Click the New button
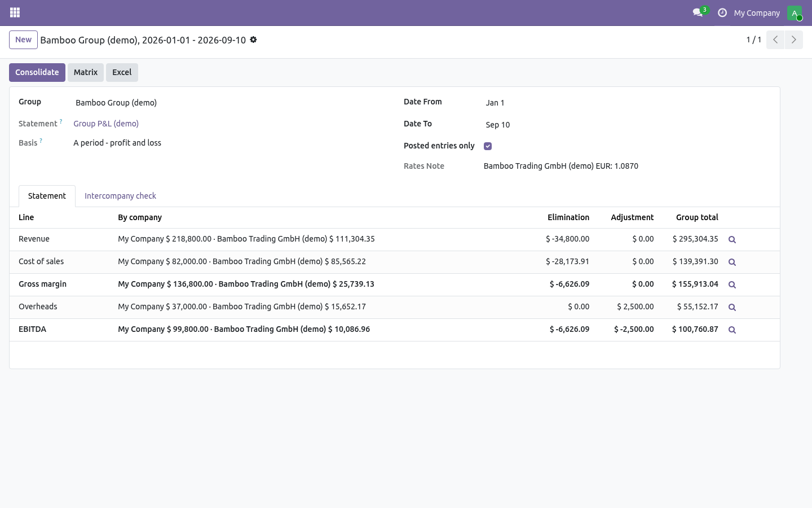The height and width of the screenshot is (508, 812). [x=23, y=40]
